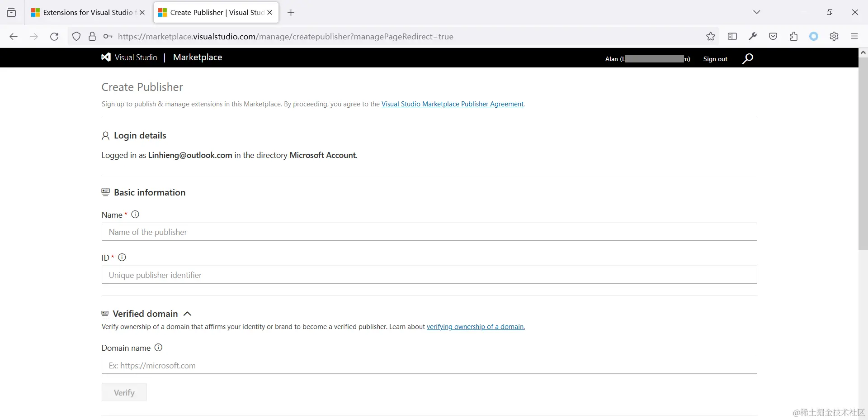The image size is (868, 420).
Task: Open the gear settings icon in toolbar
Action: tap(834, 37)
